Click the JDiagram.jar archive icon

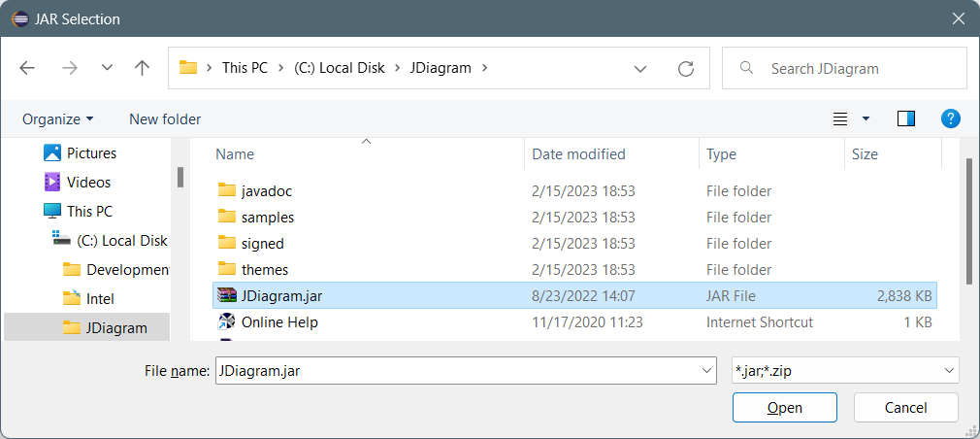(x=227, y=296)
